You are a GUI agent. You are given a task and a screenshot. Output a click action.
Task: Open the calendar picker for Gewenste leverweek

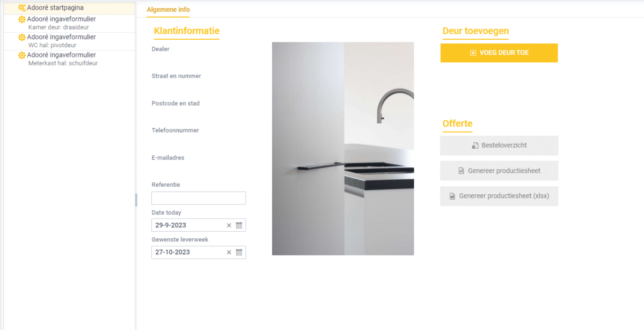(x=239, y=252)
